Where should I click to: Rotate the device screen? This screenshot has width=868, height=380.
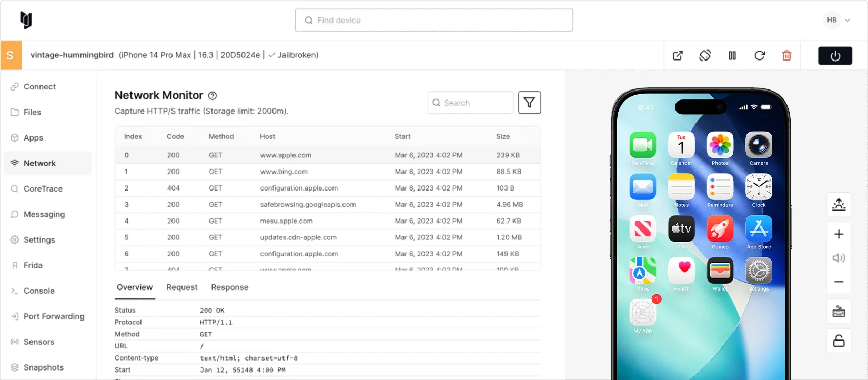click(705, 55)
